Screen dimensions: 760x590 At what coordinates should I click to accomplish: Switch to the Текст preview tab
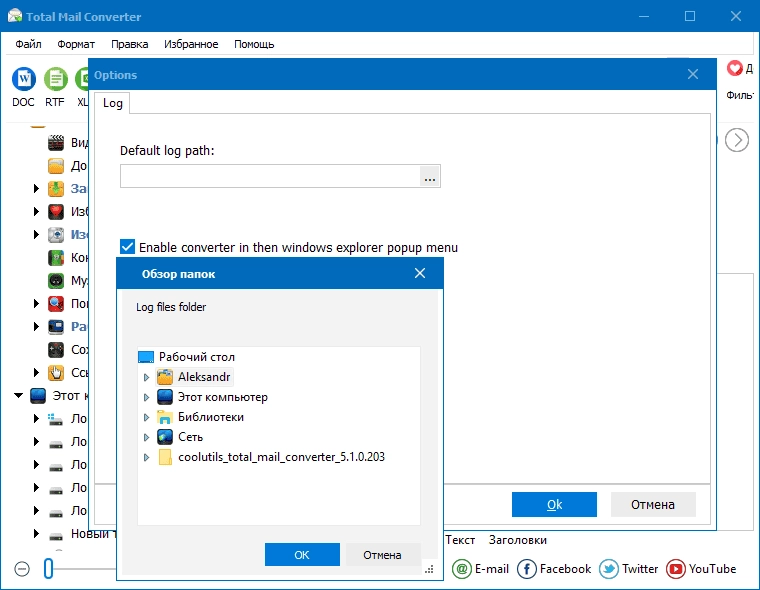point(460,540)
